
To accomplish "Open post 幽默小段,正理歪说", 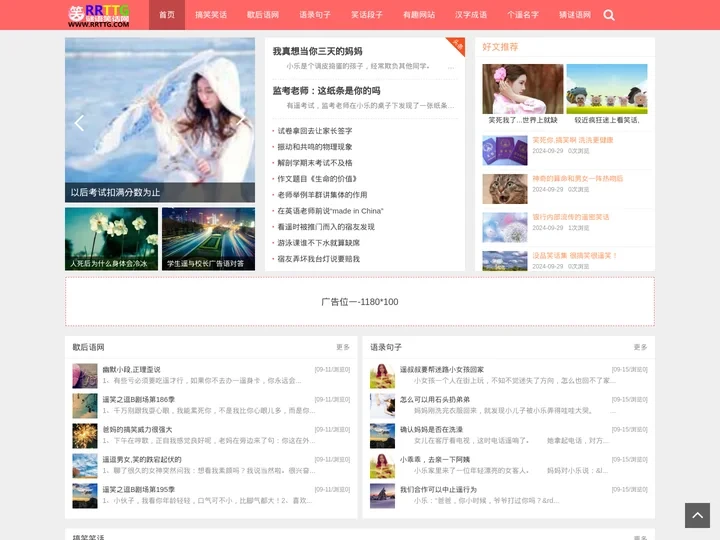I will (131, 370).
